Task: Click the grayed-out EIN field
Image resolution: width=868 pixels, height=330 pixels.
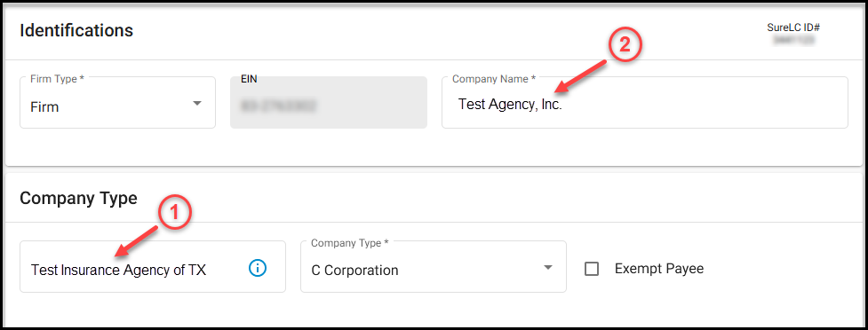Action: pos(328,103)
